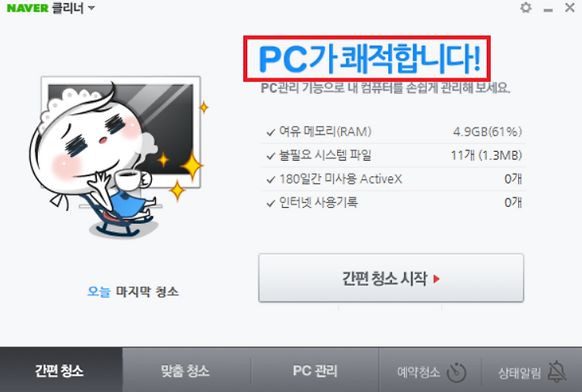Click the 오늘 마지막 청소 text
The width and height of the screenshot is (582, 392).
click(x=133, y=292)
